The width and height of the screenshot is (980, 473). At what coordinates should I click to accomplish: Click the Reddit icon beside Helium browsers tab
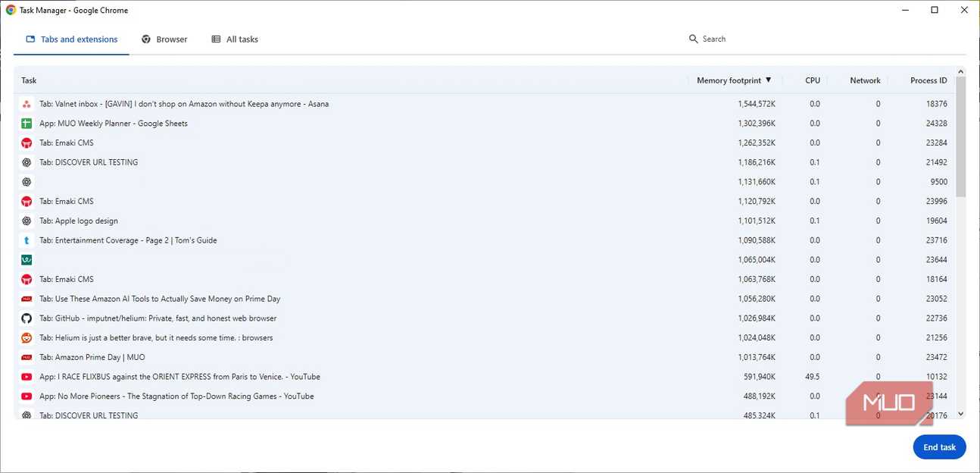click(x=27, y=338)
